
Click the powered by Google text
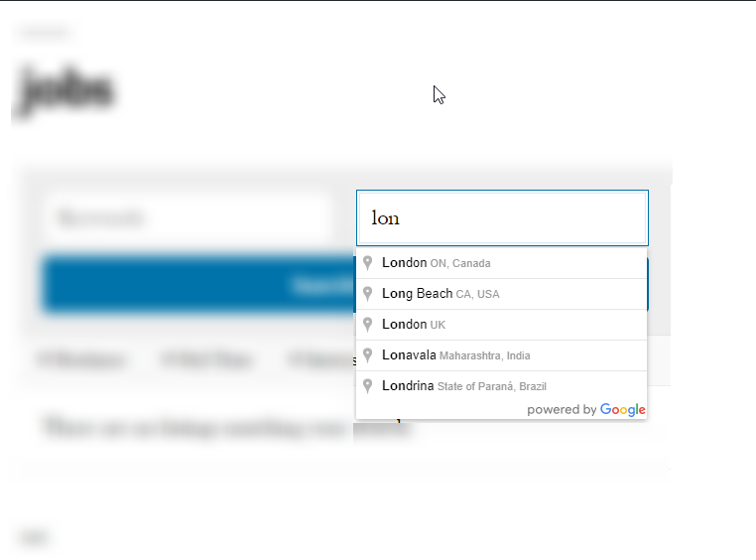pos(585,410)
